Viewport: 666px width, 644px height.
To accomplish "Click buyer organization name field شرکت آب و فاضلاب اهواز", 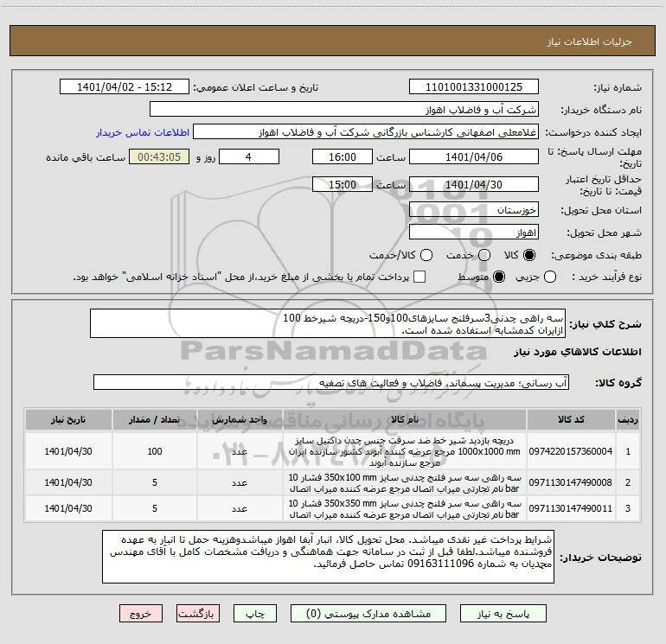I will pos(344,110).
